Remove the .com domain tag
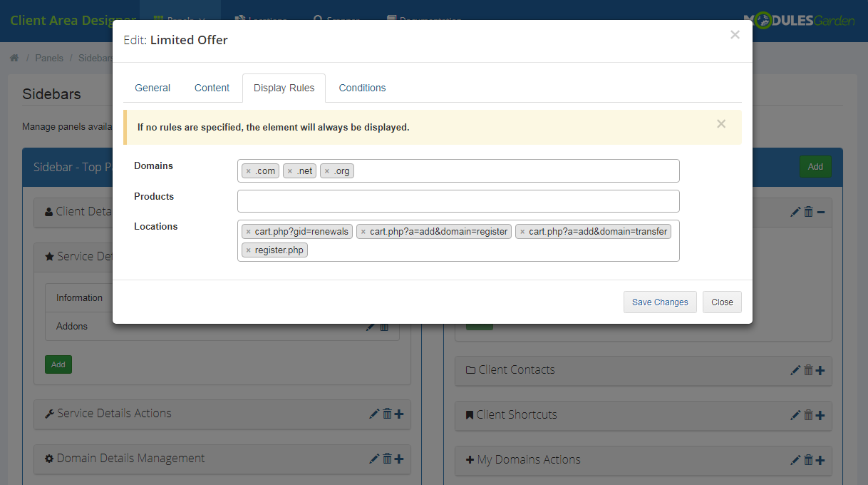Image resolution: width=868 pixels, height=485 pixels. (x=248, y=171)
